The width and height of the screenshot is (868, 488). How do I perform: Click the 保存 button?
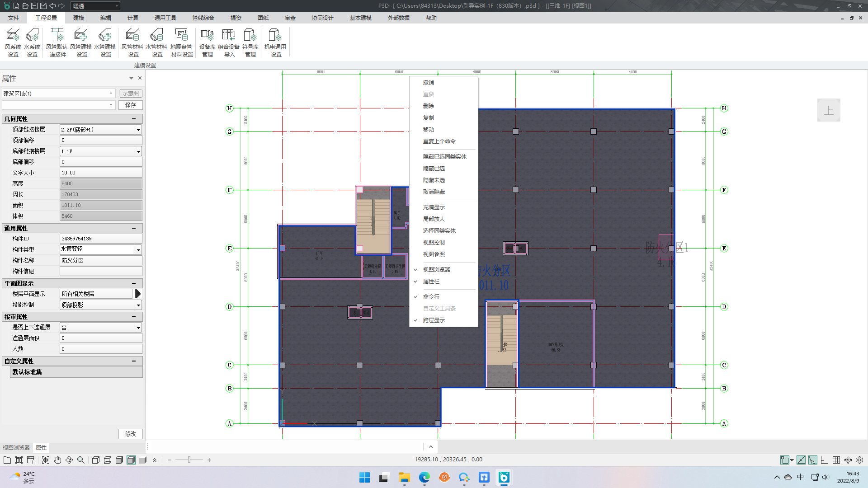131,105
